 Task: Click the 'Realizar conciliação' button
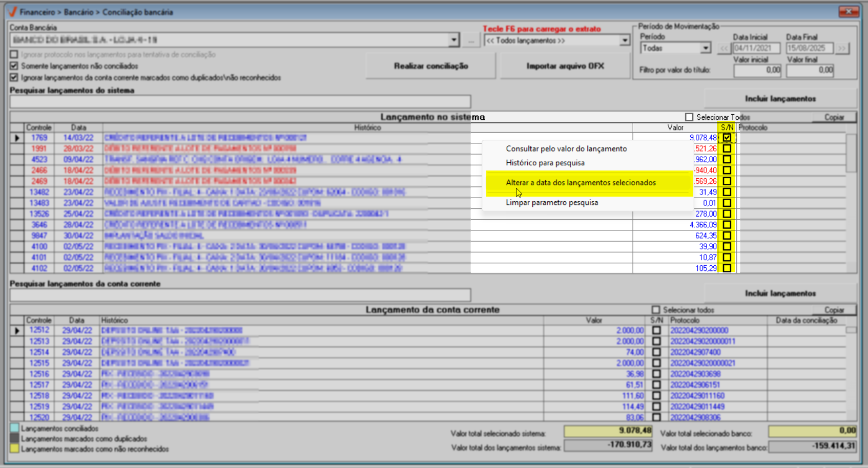pos(430,66)
